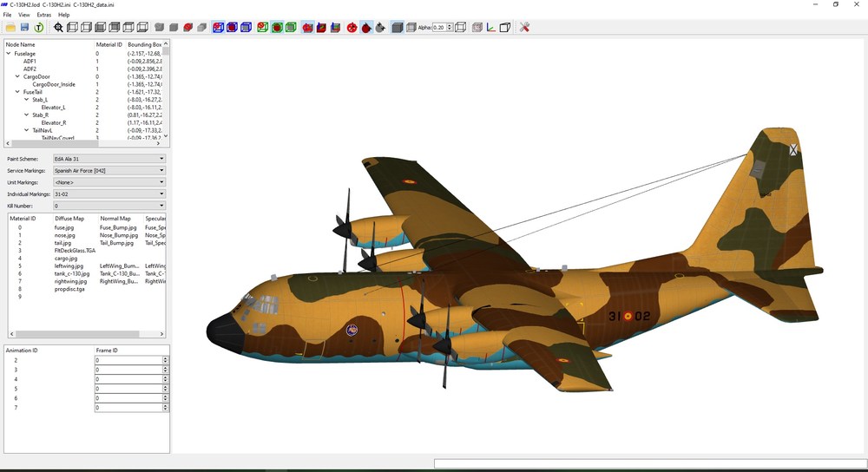Open the File menu

pos(7,15)
